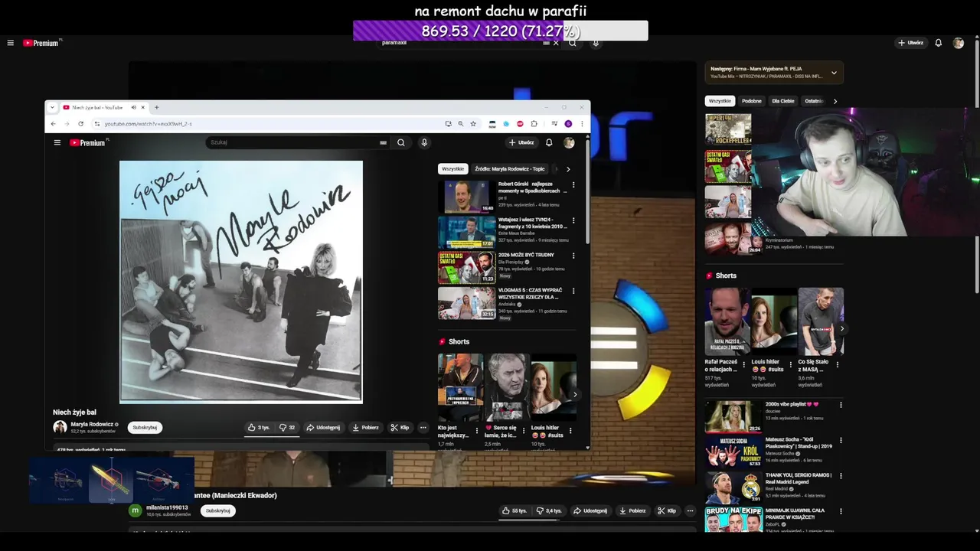
Task: Bookmark the page with the star icon
Action: point(473,124)
